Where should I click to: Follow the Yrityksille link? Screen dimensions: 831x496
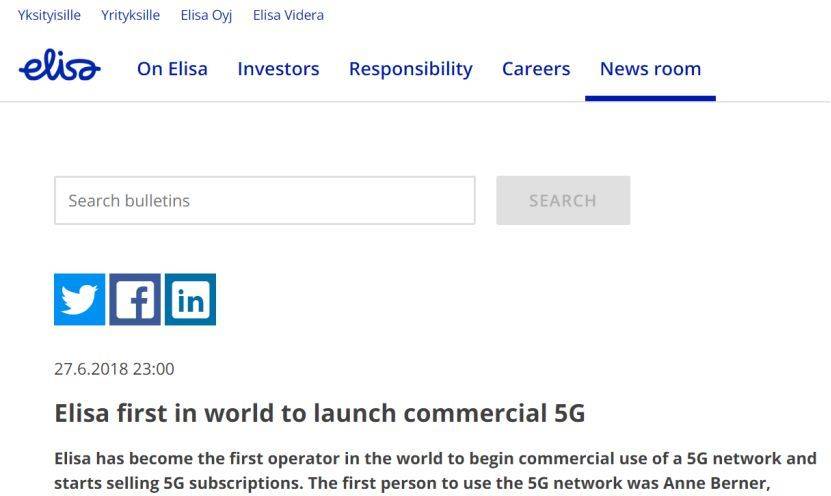point(130,15)
